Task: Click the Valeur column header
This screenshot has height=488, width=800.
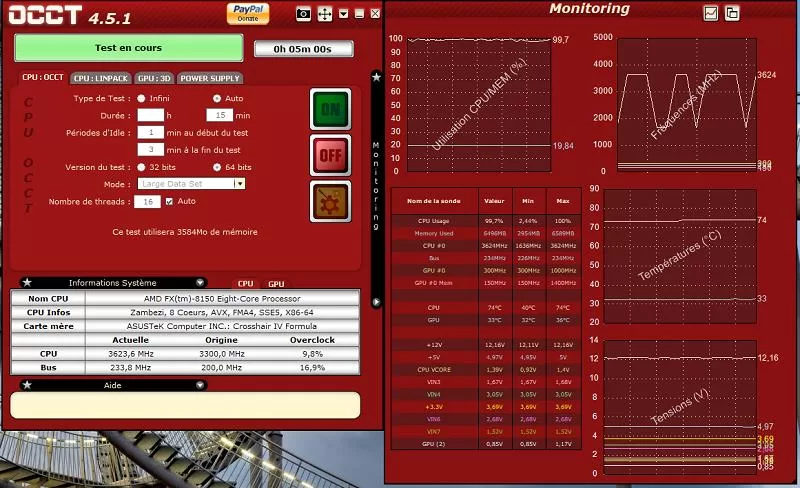Action: point(494,201)
